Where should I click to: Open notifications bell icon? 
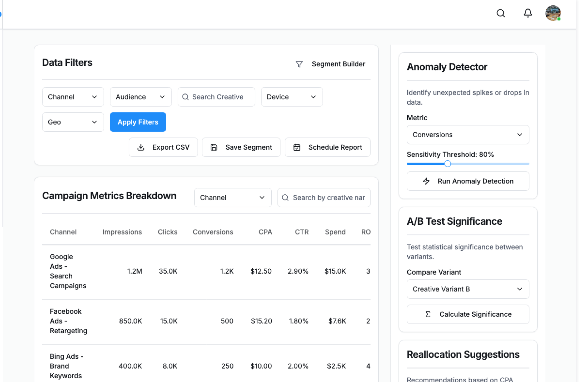pyautogui.click(x=527, y=13)
